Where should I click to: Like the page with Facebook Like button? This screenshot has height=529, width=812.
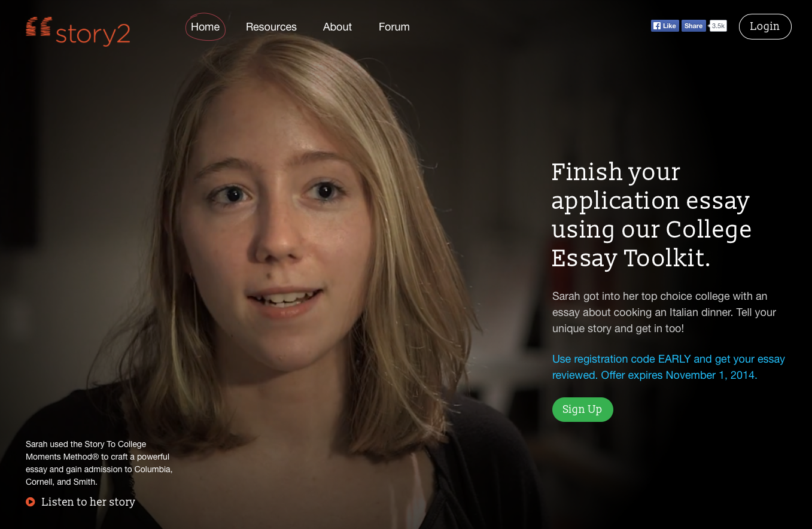(665, 26)
